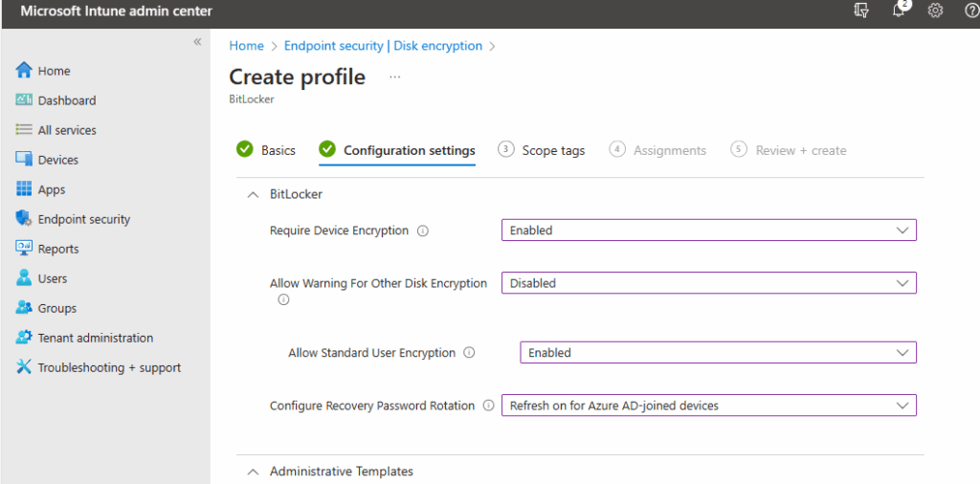Open Allow Warning For Other Disk Encryption dropdown
Viewport: 980px width, 484px height.
(x=708, y=283)
